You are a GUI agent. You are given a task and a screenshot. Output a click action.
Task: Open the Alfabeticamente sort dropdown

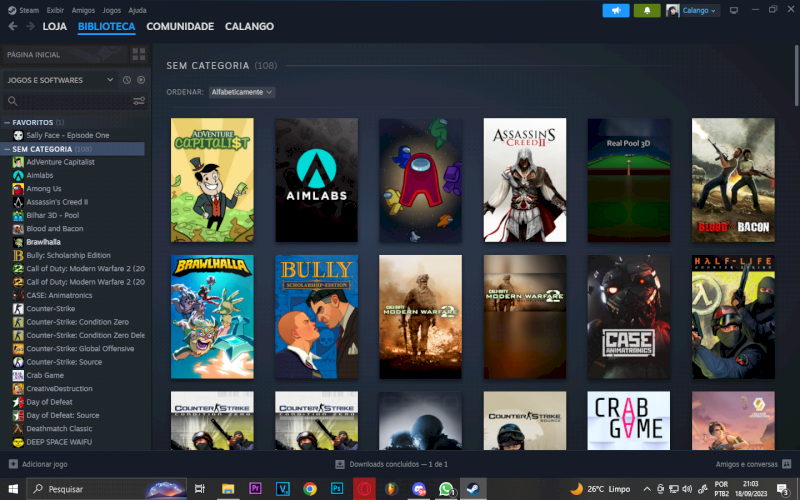pos(242,92)
